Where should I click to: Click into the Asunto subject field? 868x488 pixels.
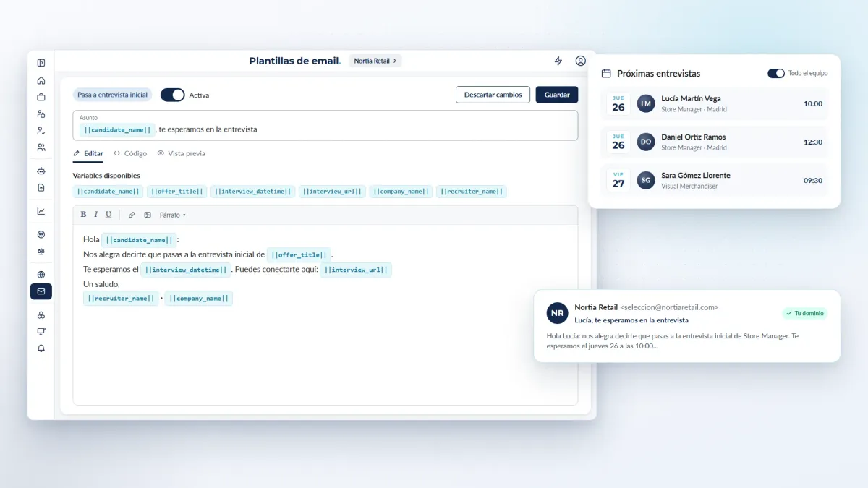pos(325,125)
